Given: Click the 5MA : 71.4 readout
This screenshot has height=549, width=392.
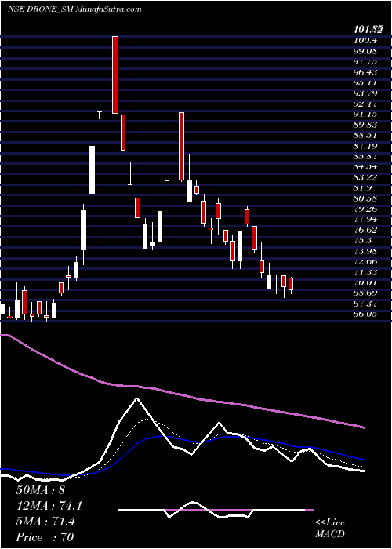Looking at the screenshot, I should coord(45,522).
